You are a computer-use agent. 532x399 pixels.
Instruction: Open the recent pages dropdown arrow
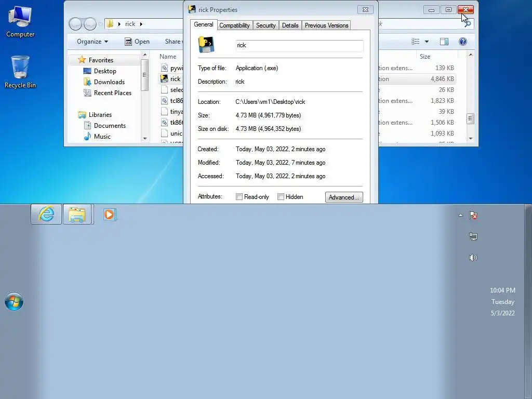tap(101, 24)
